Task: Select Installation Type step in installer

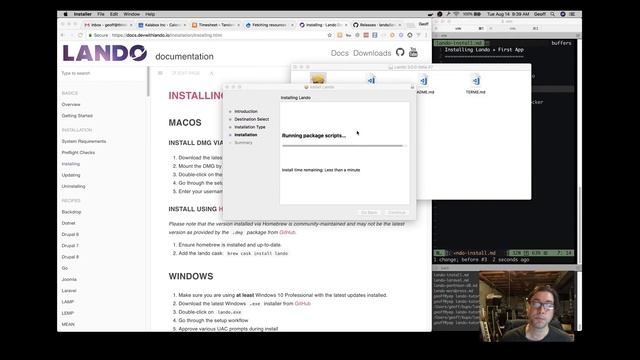Action: coord(250,127)
